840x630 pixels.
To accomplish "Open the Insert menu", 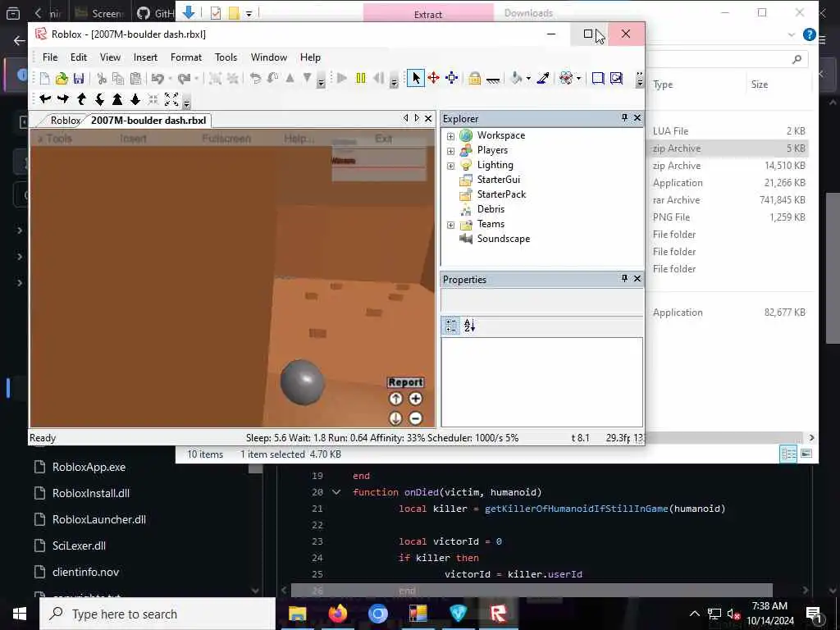I will (x=145, y=57).
